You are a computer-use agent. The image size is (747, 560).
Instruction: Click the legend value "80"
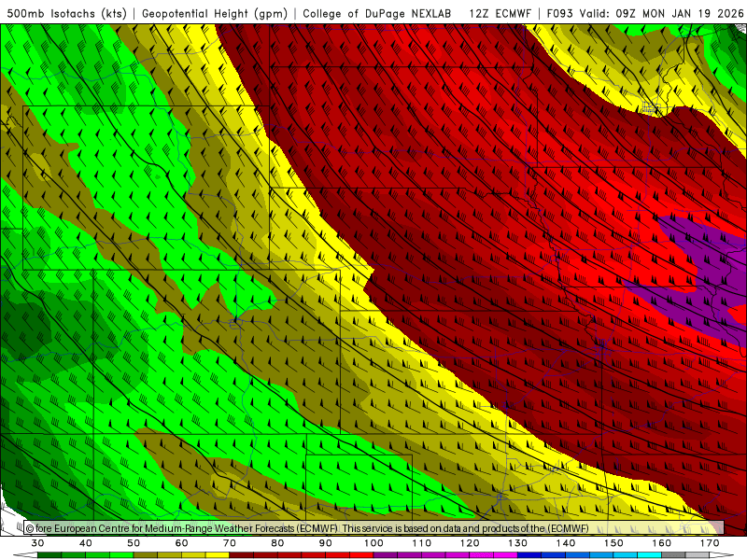(x=277, y=543)
